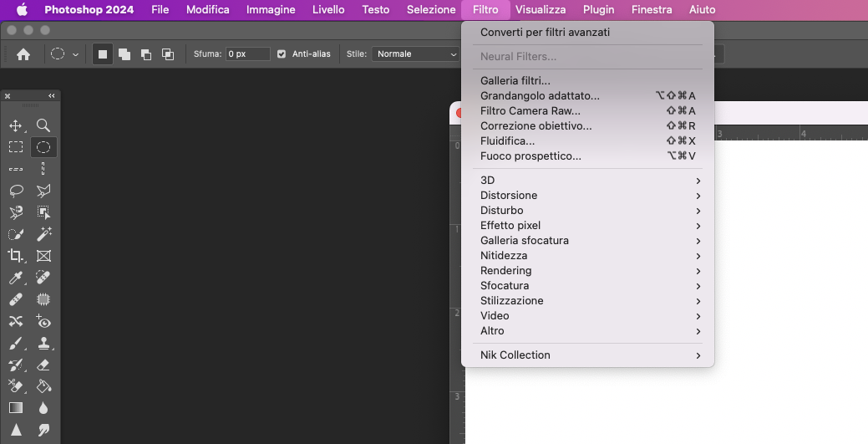868x444 pixels.
Task: Select the Zoom tool magnifier
Action: (x=43, y=125)
